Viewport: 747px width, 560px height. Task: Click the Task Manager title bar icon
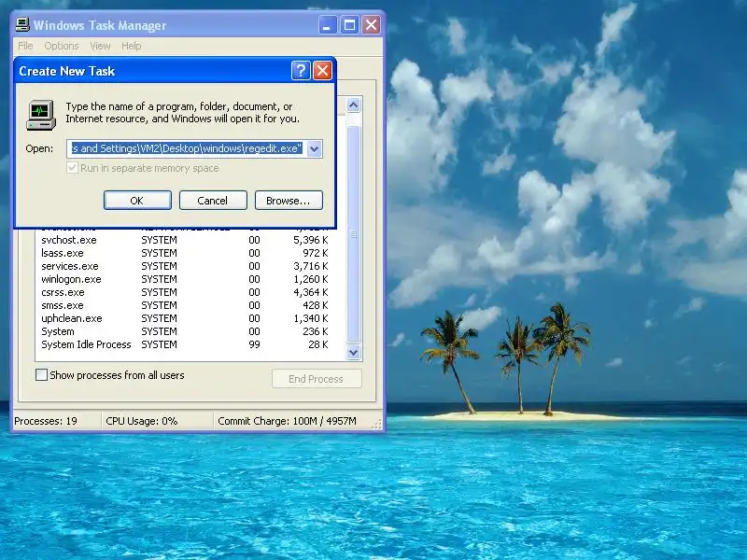click(x=21, y=25)
